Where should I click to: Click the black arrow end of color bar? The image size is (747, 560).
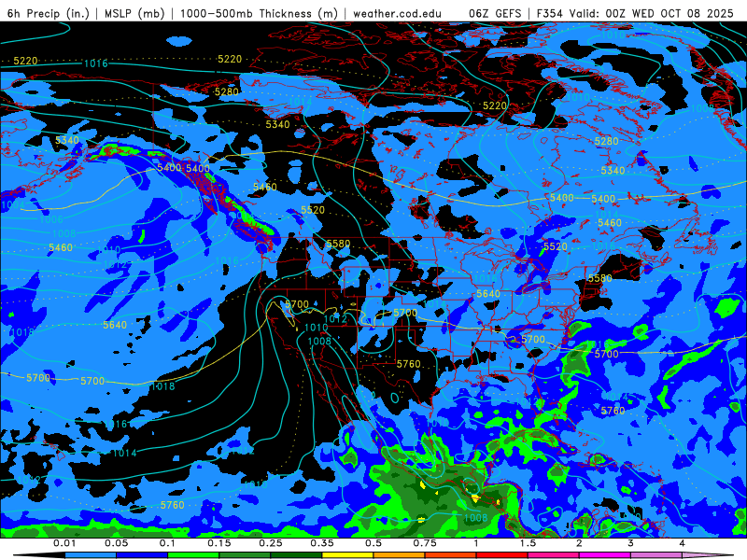[39, 555]
